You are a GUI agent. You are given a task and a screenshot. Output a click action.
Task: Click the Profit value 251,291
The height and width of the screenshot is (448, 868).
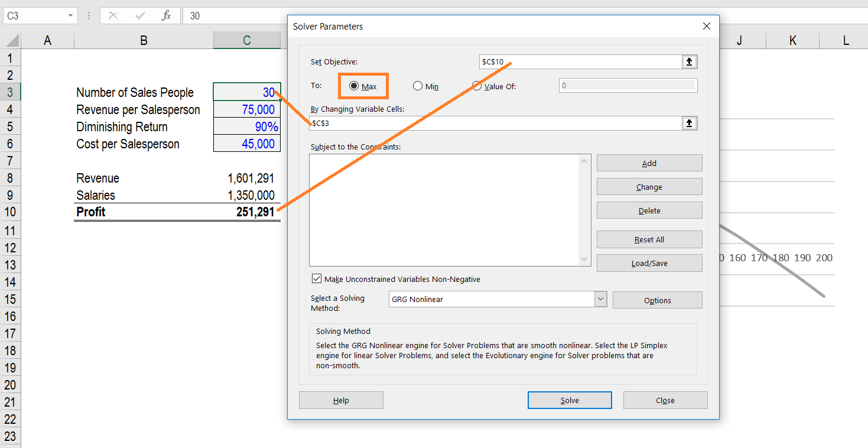pos(246,212)
